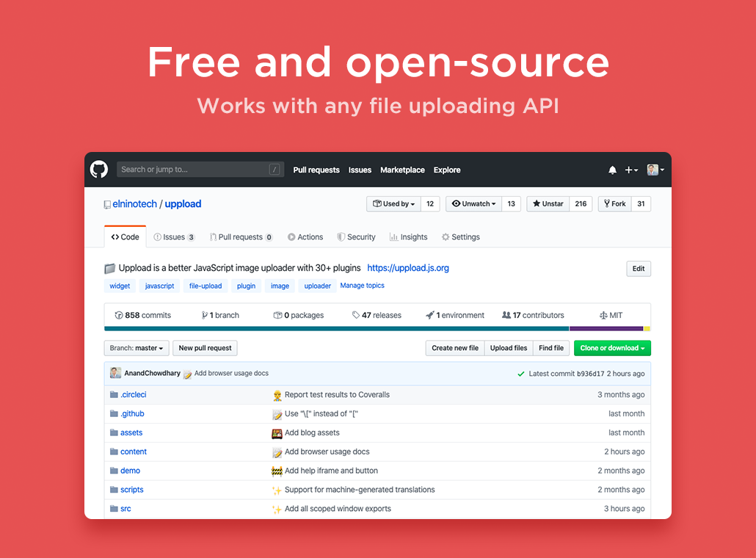The width and height of the screenshot is (756, 558).
Task: Click the image topic tag
Action: [x=280, y=286]
